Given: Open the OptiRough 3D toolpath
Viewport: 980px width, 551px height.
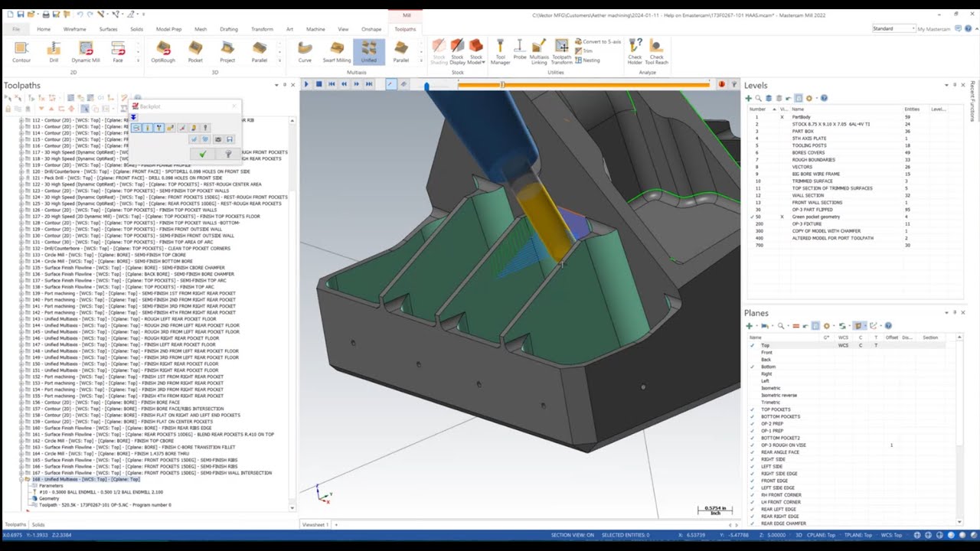Looking at the screenshot, I should click(x=163, y=51).
